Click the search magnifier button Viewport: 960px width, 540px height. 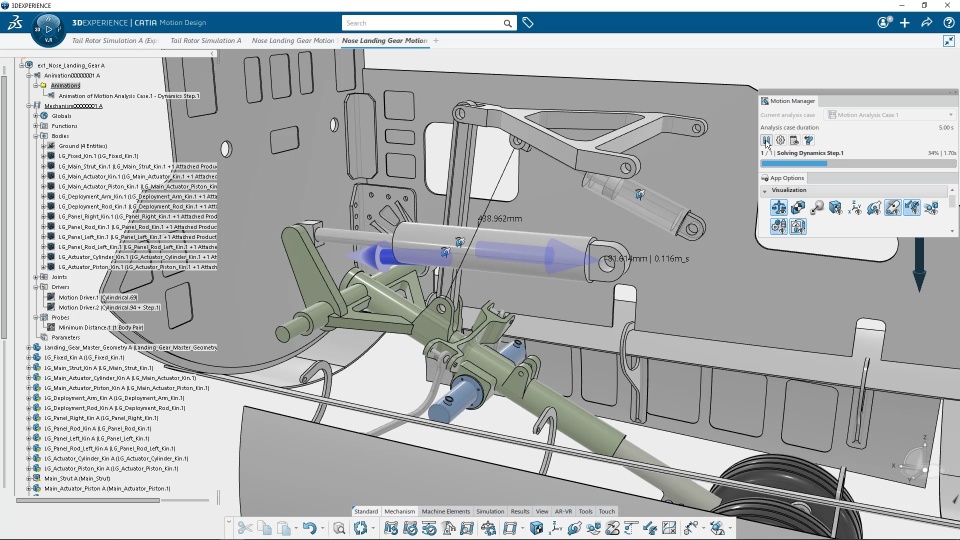[508, 23]
